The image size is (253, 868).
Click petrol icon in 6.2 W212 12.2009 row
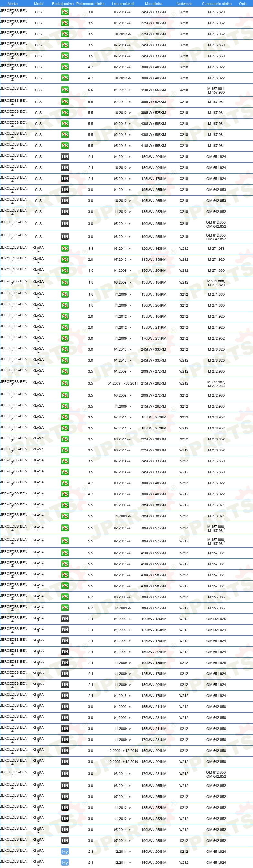click(65, 608)
